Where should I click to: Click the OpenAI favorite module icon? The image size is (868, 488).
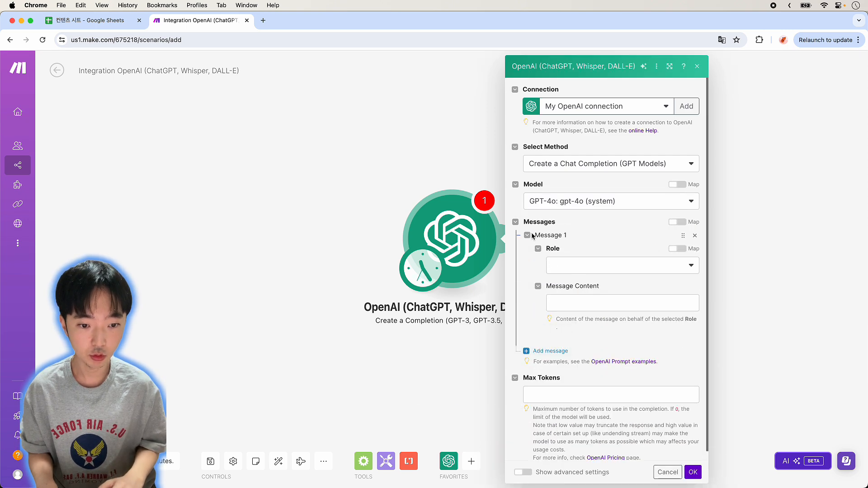pyautogui.click(x=448, y=461)
